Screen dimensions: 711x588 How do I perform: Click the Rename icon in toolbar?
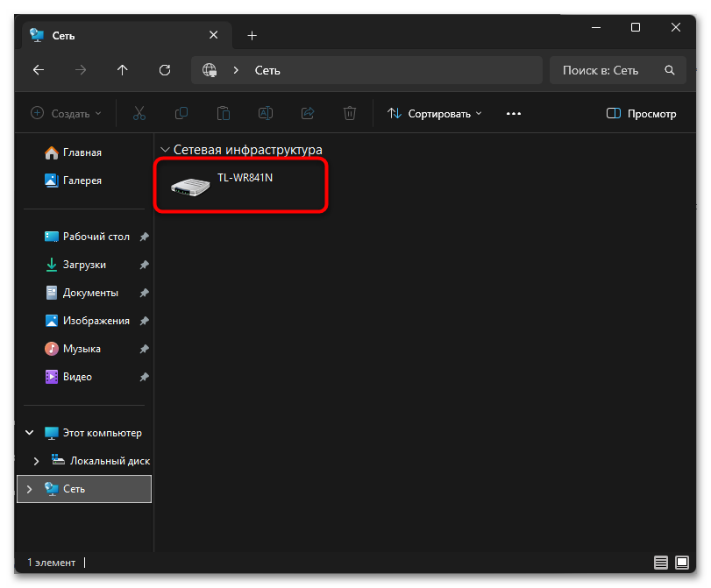(x=266, y=113)
